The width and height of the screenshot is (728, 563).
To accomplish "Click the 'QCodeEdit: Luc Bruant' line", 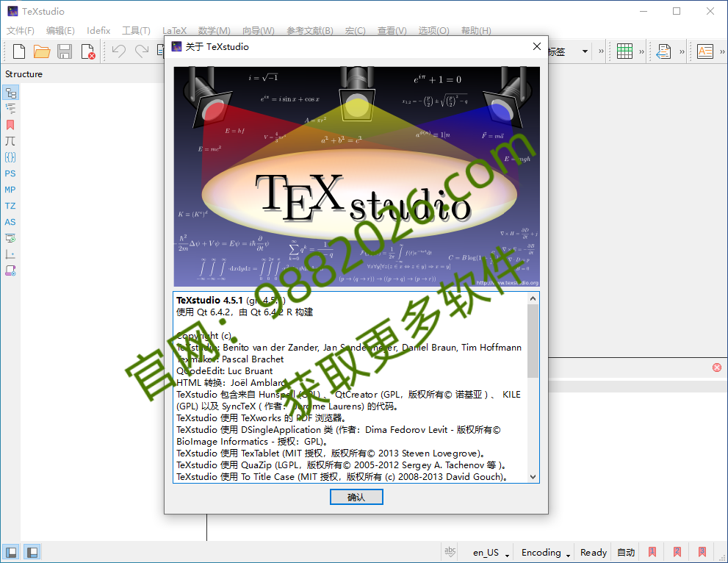I will click(224, 370).
